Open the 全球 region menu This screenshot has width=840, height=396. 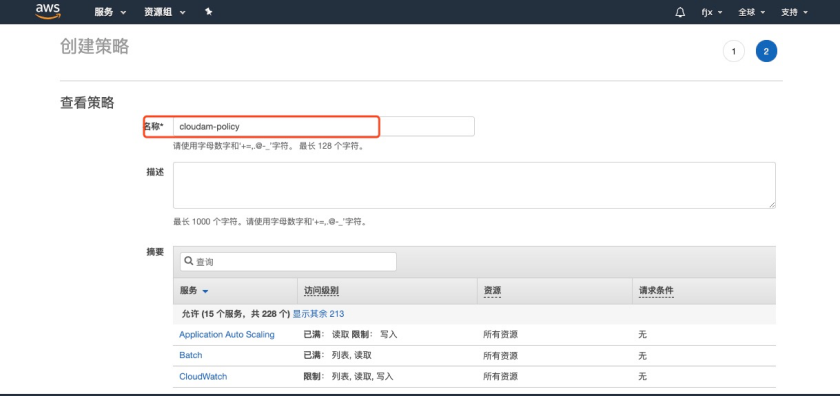[752, 12]
